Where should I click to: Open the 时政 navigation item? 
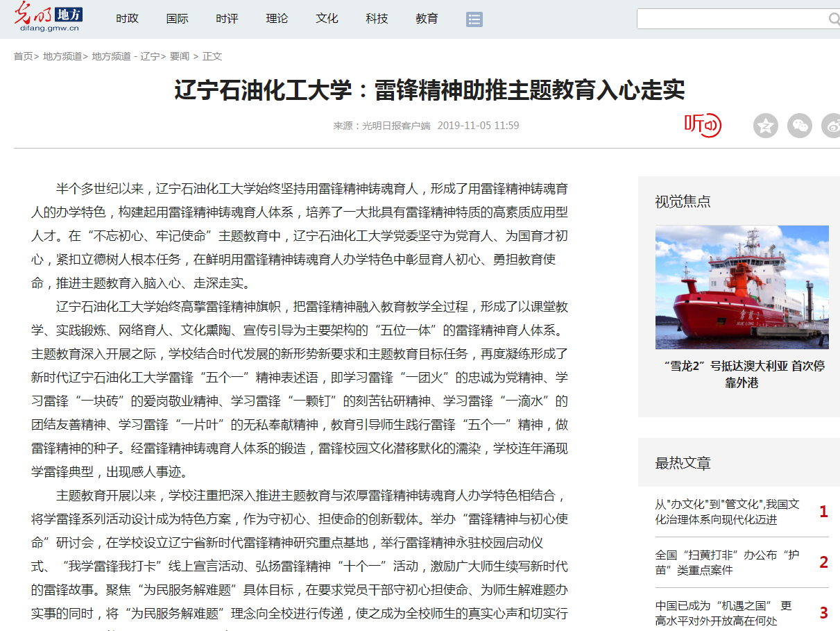[127, 19]
